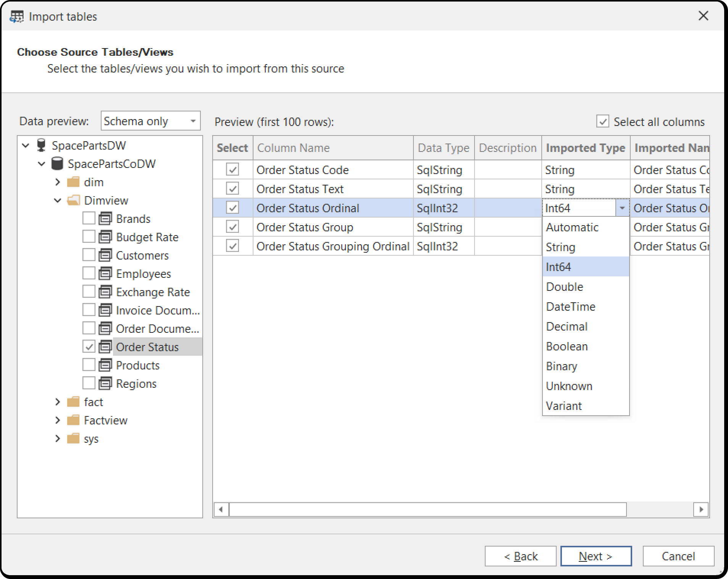Close the Imported Type dropdown arrow
The image size is (728, 579).
click(622, 208)
